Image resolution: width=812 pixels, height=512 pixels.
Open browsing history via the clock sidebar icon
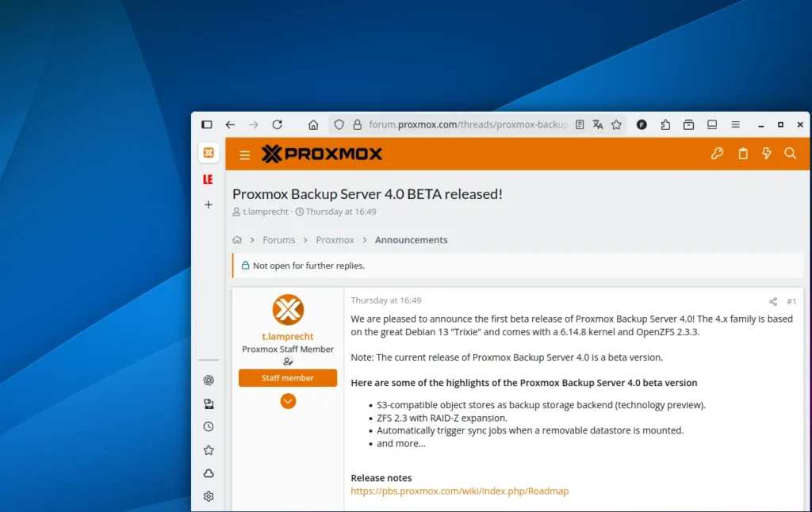pos(208,426)
